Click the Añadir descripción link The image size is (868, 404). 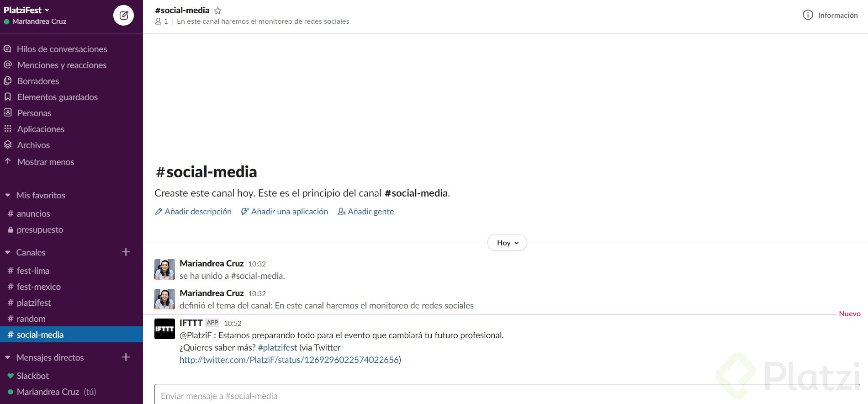pos(193,212)
